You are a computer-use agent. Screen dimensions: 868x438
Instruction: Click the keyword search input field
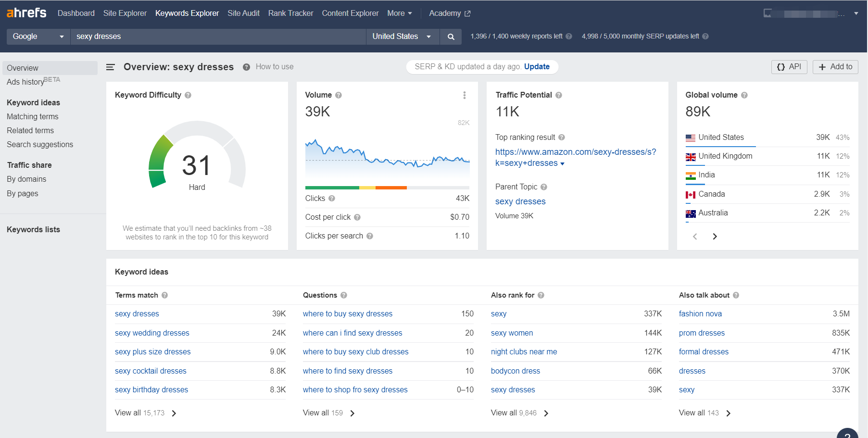pos(217,37)
